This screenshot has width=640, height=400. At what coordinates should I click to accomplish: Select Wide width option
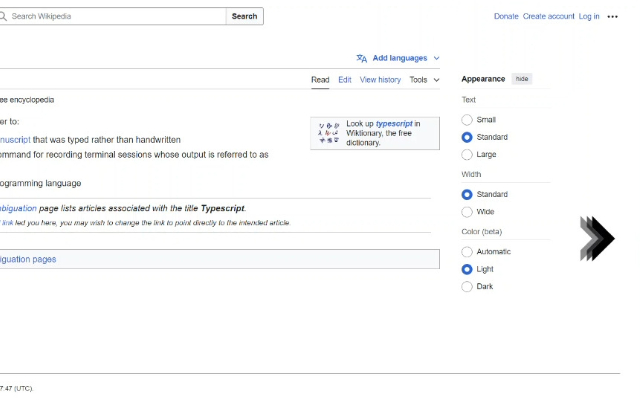467,212
